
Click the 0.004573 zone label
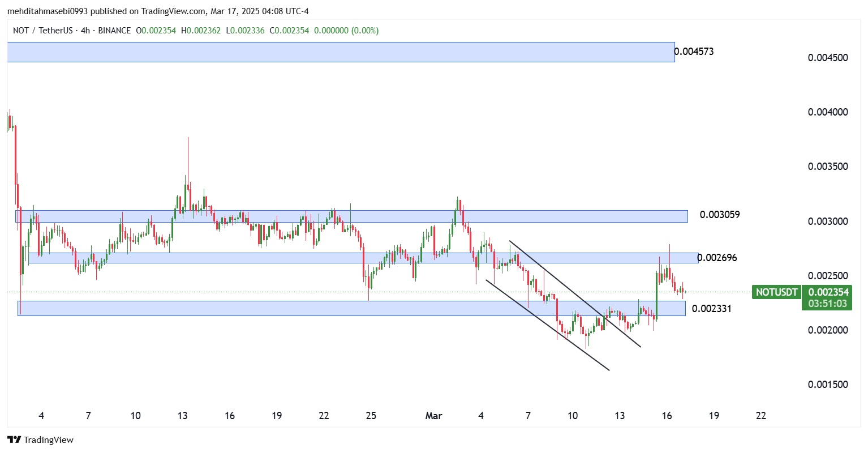click(x=694, y=52)
